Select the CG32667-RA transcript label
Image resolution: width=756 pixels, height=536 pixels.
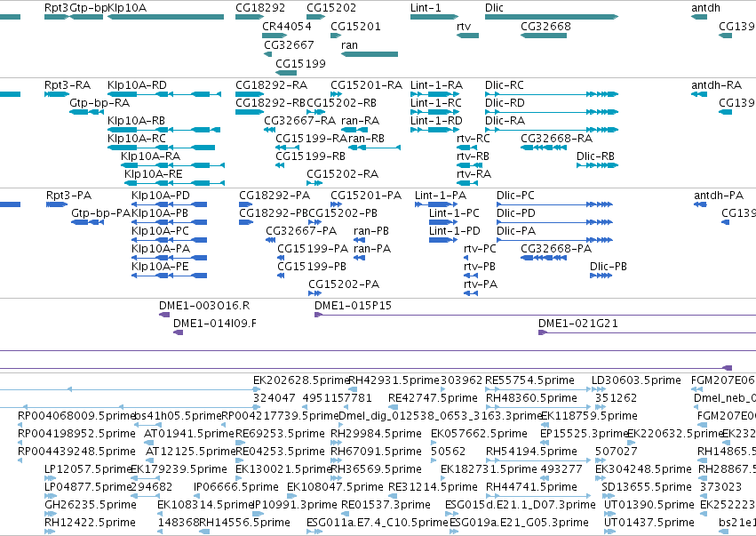click(x=300, y=121)
